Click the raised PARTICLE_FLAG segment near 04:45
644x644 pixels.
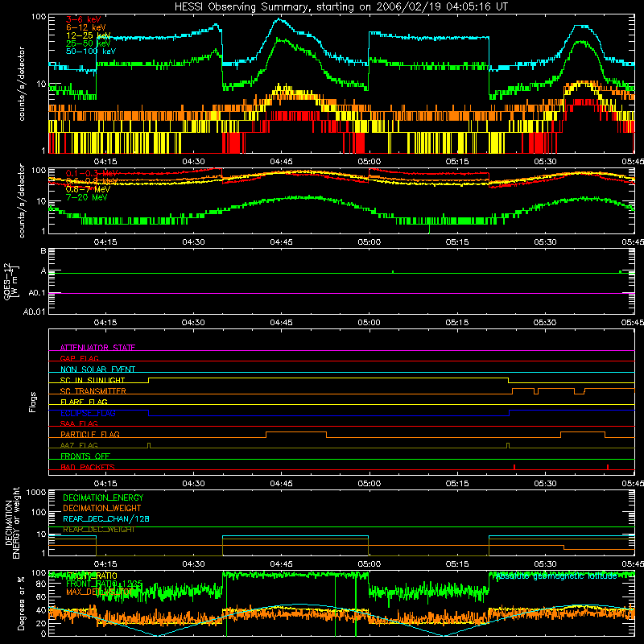pos(296,432)
